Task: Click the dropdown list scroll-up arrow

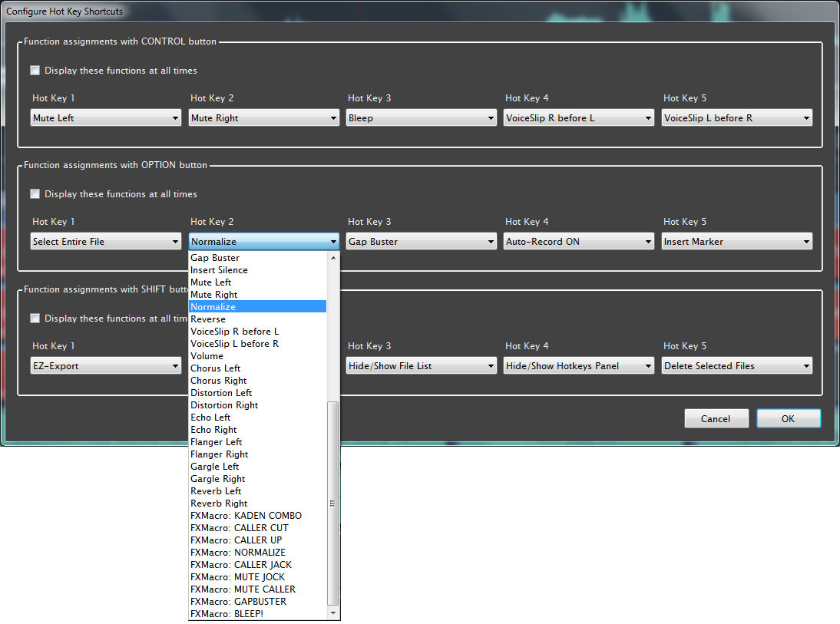Action: [333, 258]
